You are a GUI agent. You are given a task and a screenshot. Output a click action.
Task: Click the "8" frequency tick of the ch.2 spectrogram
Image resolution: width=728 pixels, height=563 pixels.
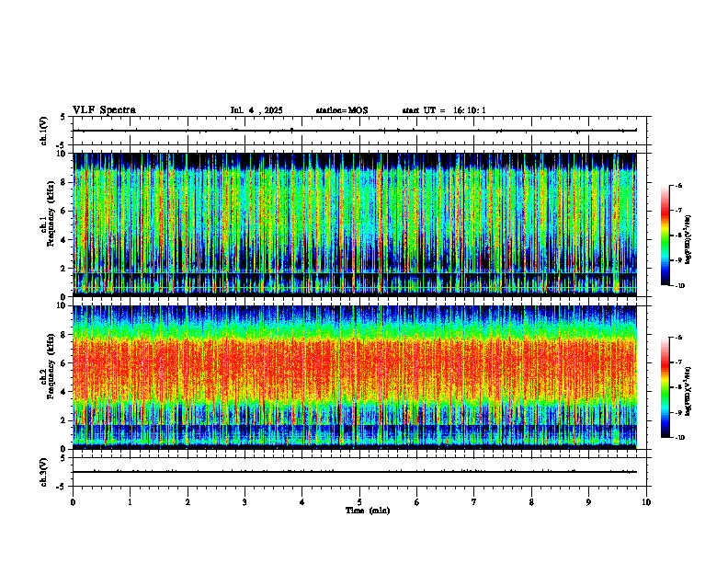click(64, 335)
